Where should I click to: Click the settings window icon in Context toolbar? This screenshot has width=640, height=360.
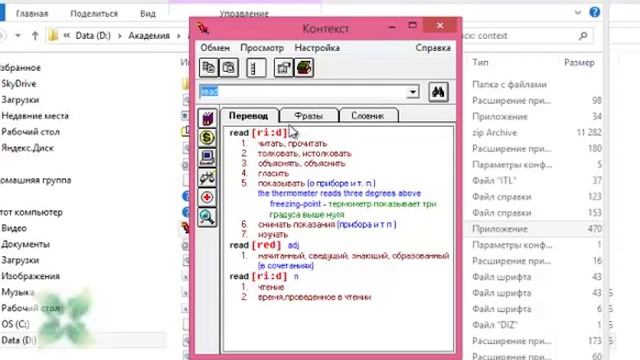284,68
